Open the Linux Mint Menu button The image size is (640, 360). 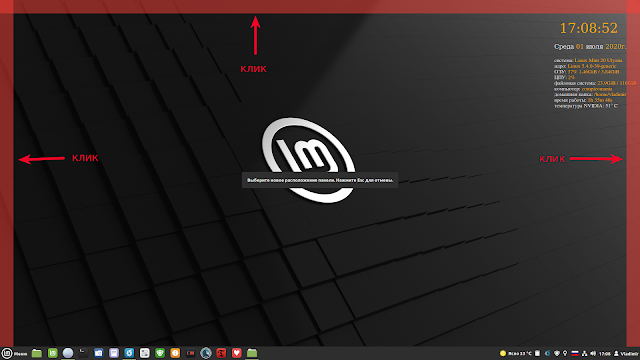tap(14, 353)
